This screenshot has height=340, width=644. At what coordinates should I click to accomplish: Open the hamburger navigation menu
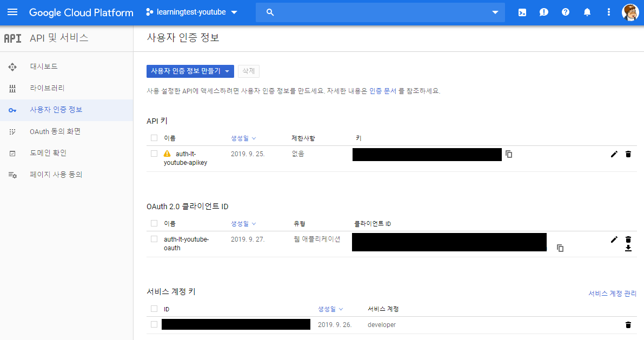[12, 12]
